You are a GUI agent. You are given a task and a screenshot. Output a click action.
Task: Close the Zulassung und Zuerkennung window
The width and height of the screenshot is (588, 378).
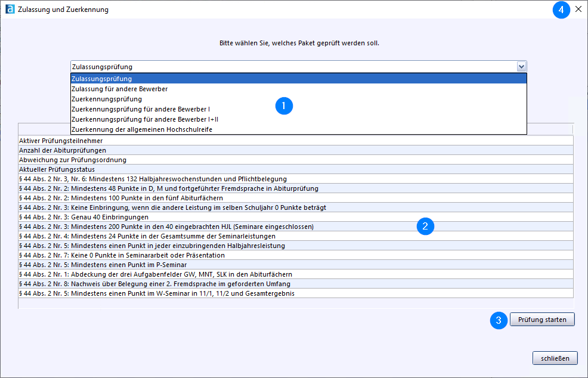578,10
